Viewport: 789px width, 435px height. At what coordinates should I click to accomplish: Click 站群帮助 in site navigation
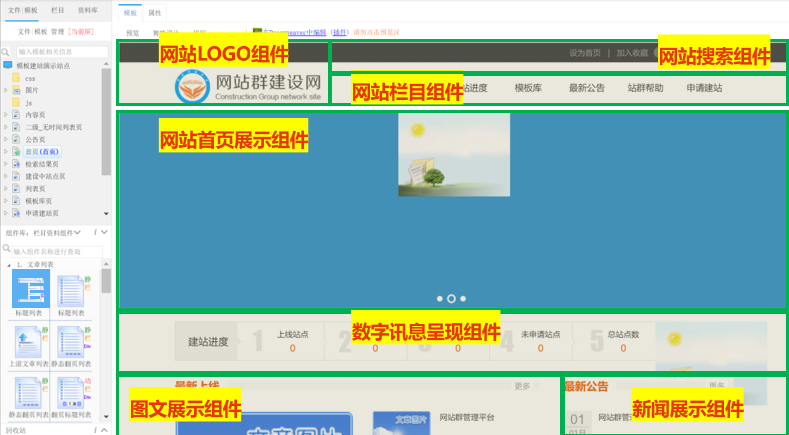(646, 88)
